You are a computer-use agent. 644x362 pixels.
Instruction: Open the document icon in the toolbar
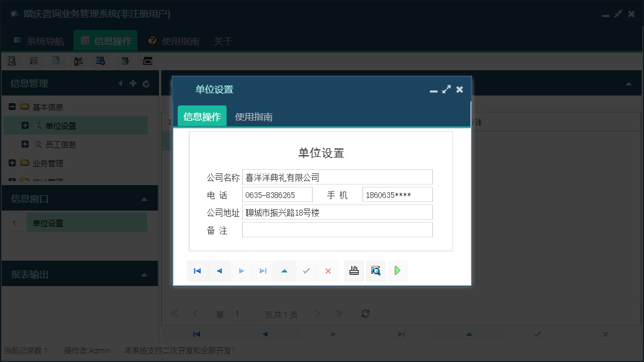(x=55, y=60)
